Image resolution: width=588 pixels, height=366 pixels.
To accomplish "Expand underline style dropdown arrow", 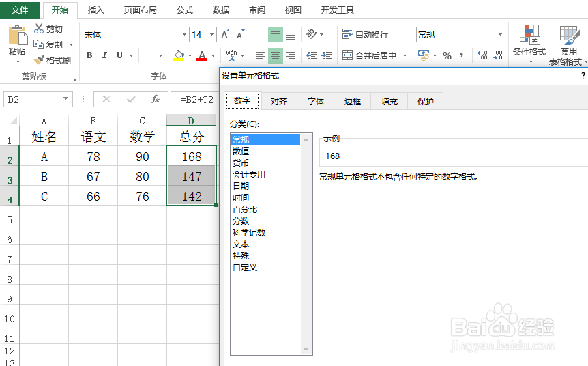I will [x=131, y=55].
